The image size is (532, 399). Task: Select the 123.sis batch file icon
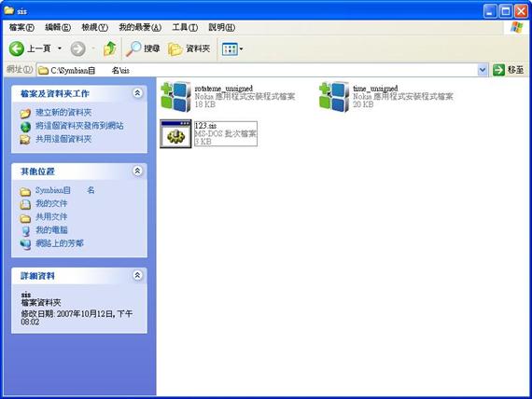point(175,133)
